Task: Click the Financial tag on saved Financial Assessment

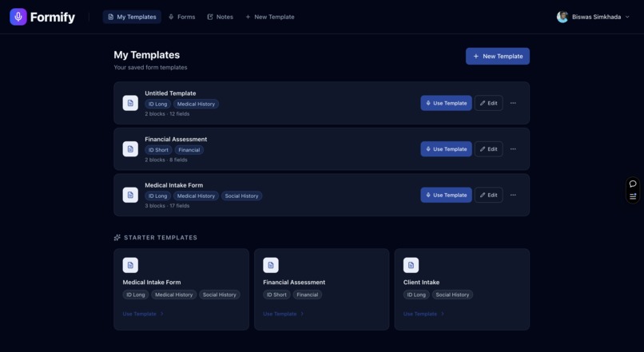Action: [x=189, y=150]
